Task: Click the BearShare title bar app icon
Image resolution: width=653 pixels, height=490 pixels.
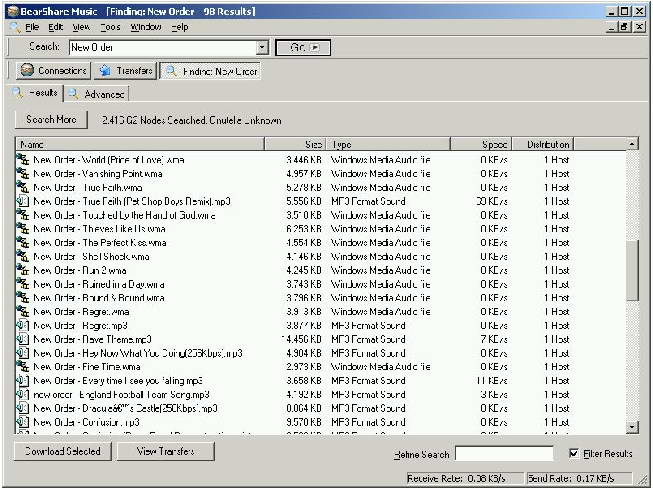Action: 13,11
